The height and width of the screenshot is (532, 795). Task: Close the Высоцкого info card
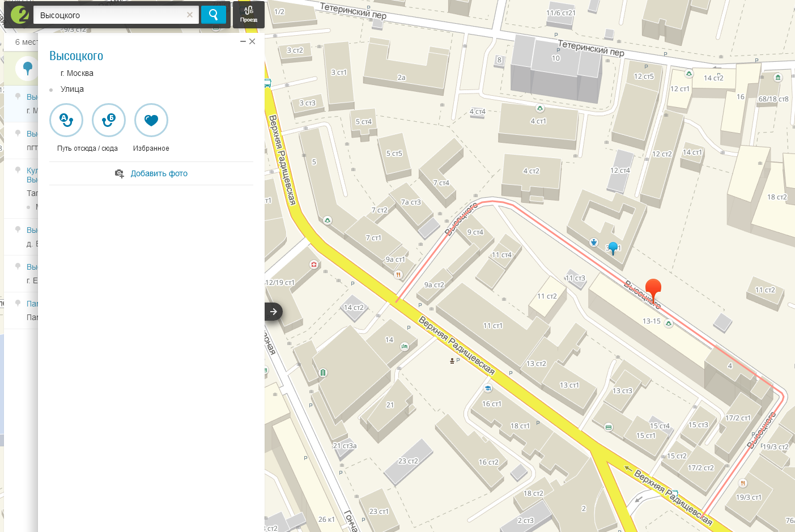(x=252, y=41)
